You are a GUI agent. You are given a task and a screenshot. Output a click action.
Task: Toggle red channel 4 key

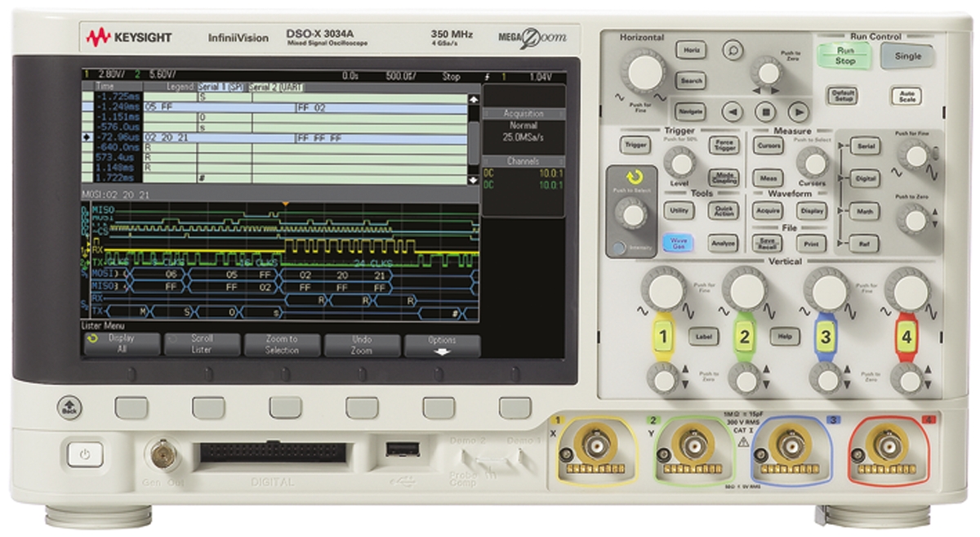906,336
